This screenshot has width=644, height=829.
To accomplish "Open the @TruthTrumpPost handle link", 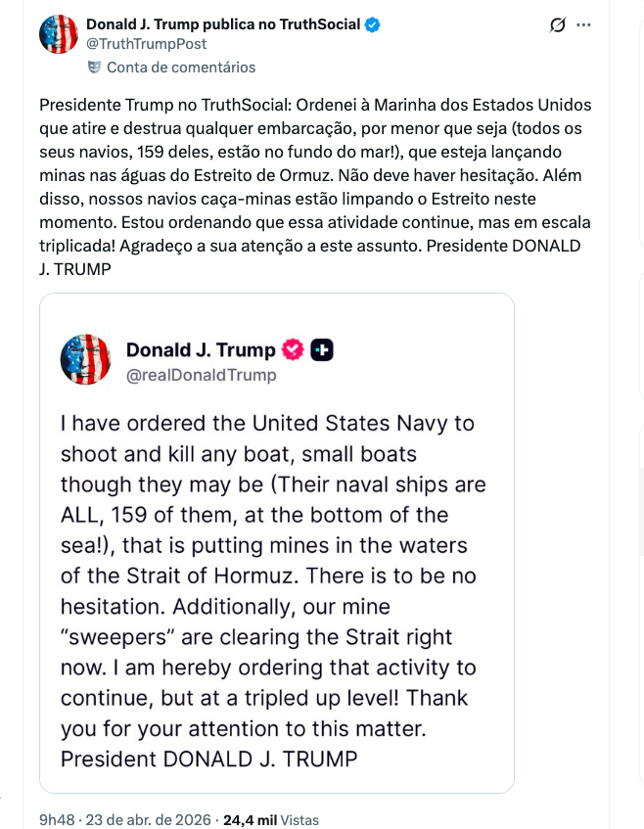I will point(146,44).
